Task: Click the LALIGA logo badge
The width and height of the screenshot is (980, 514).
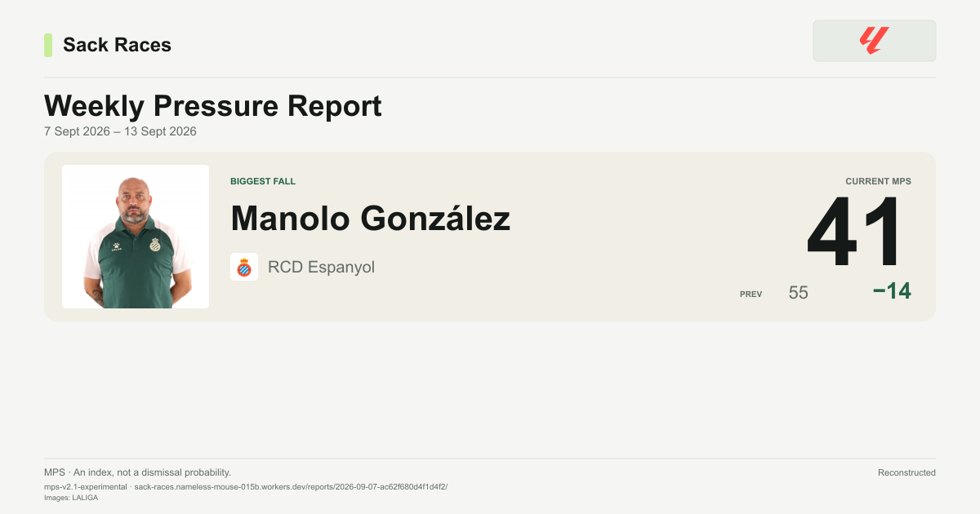Action: point(874,41)
